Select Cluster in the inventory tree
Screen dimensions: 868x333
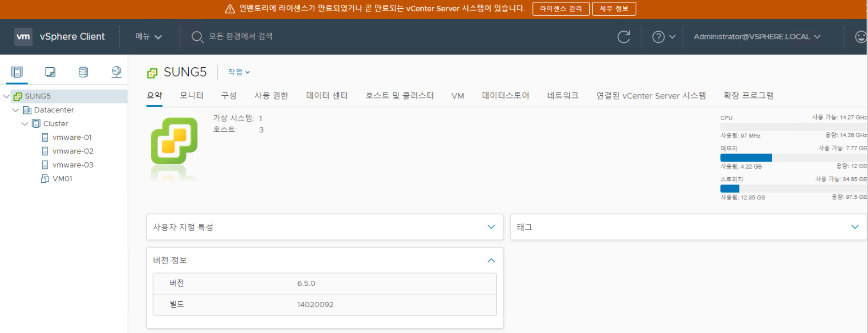[55, 124]
